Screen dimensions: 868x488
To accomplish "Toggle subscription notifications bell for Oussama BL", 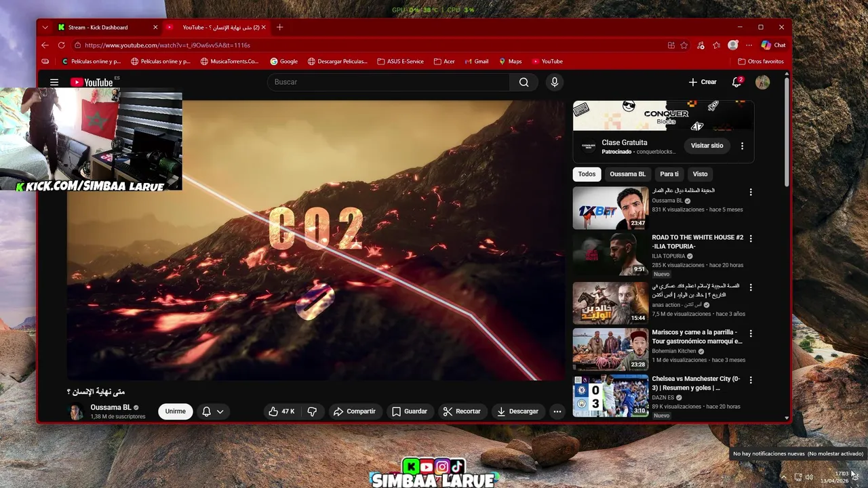I will click(x=207, y=411).
